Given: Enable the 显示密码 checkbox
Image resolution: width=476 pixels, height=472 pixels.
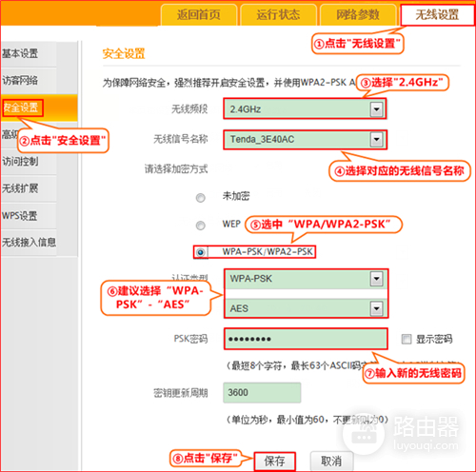Looking at the screenshot, I should [x=407, y=339].
